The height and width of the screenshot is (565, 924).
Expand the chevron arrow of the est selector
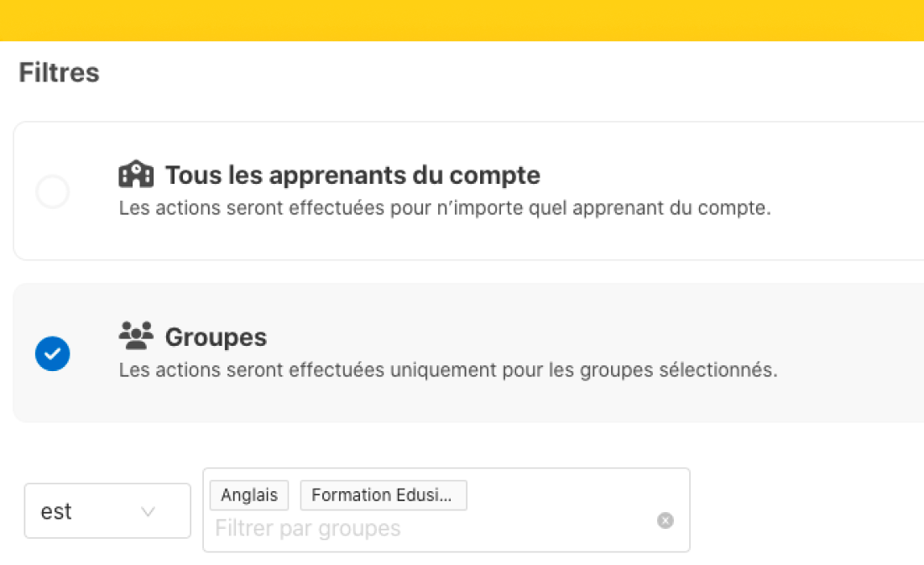click(x=148, y=511)
